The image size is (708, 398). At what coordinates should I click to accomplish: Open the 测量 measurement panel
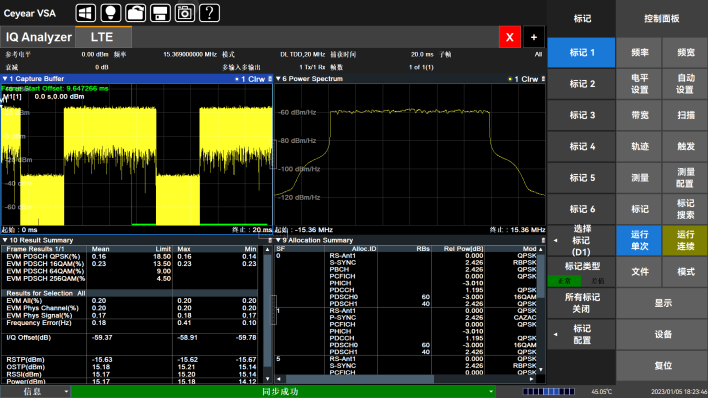639,178
